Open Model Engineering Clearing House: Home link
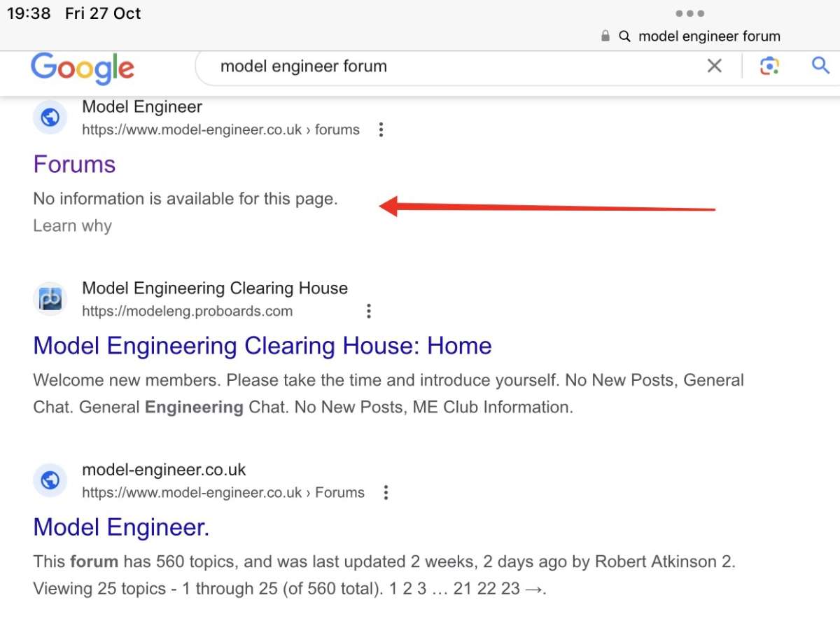840x628 pixels. [262, 346]
